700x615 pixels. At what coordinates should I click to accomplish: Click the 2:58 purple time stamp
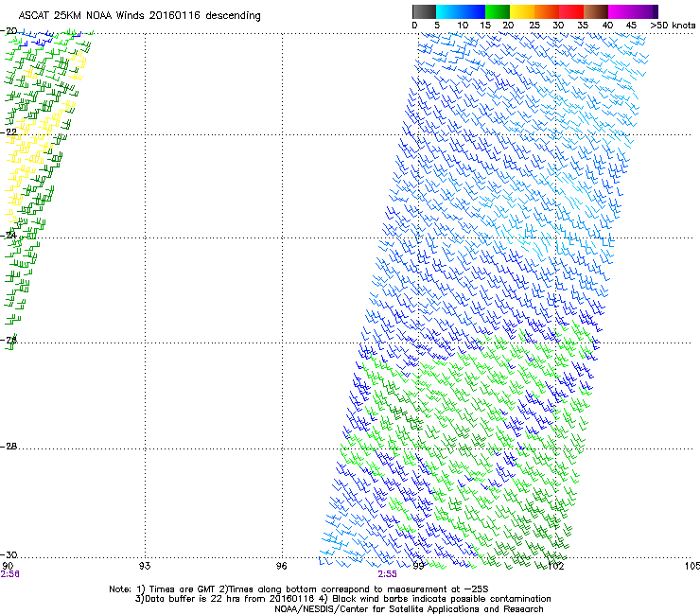9,574
